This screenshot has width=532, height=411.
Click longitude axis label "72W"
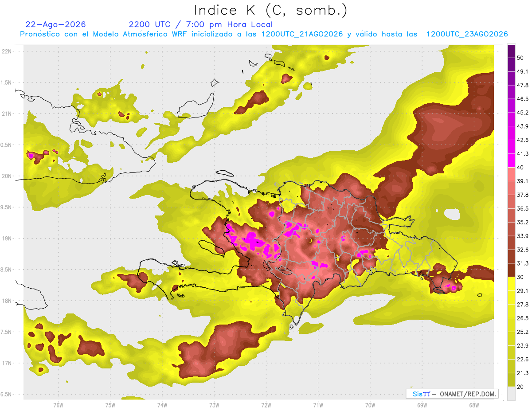(266, 405)
